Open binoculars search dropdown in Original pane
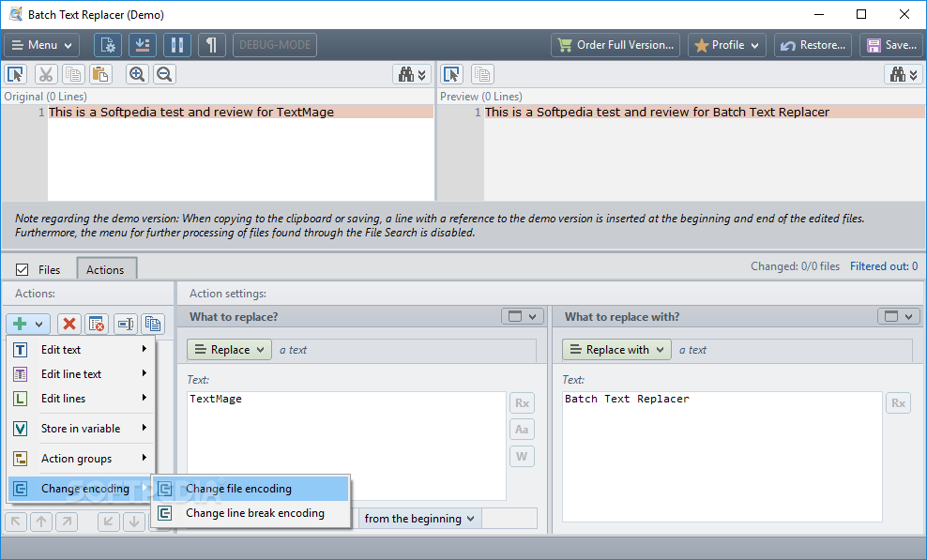This screenshot has width=927, height=560. [x=412, y=74]
